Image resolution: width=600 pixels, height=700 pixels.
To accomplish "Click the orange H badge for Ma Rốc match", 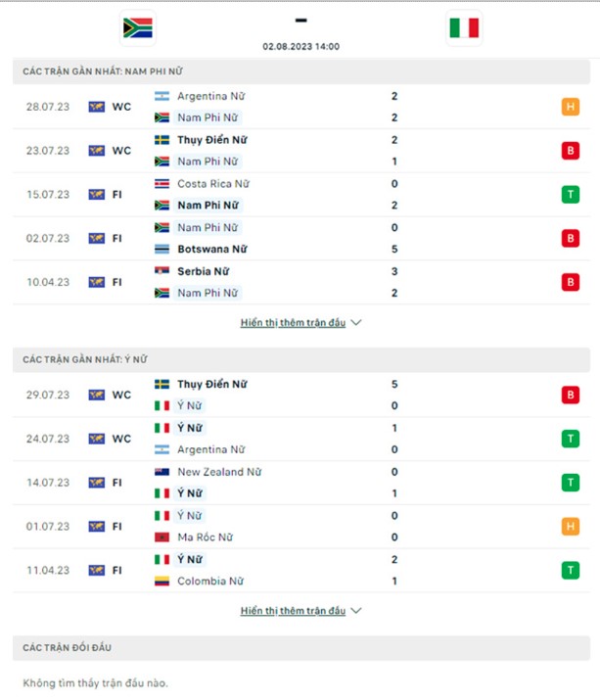I will (x=570, y=527).
